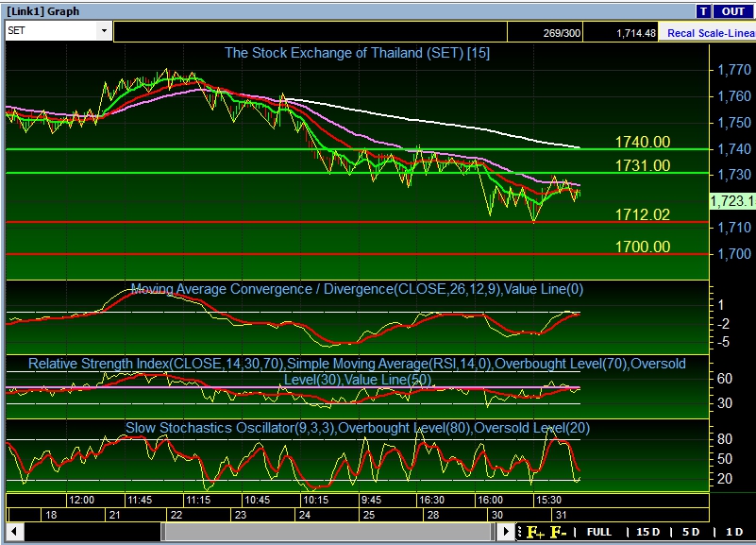Click the 1,760 price axis label
This screenshot has height=545, width=756.
tap(734, 96)
